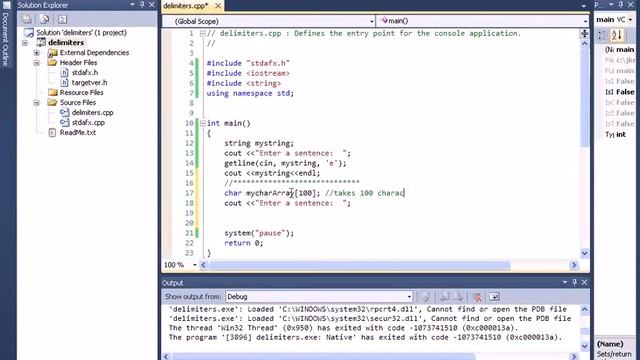Click the Clear All icon in Output toolbar

477,297
